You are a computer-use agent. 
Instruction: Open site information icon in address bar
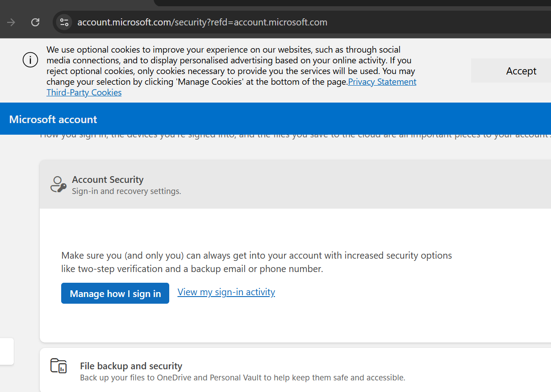[64, 22]
